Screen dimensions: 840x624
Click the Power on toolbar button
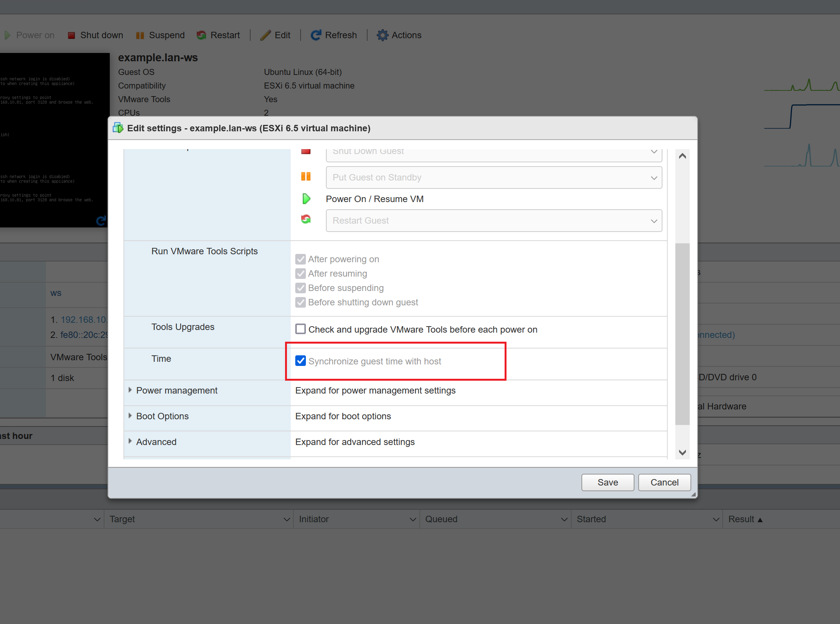[29, 35]
